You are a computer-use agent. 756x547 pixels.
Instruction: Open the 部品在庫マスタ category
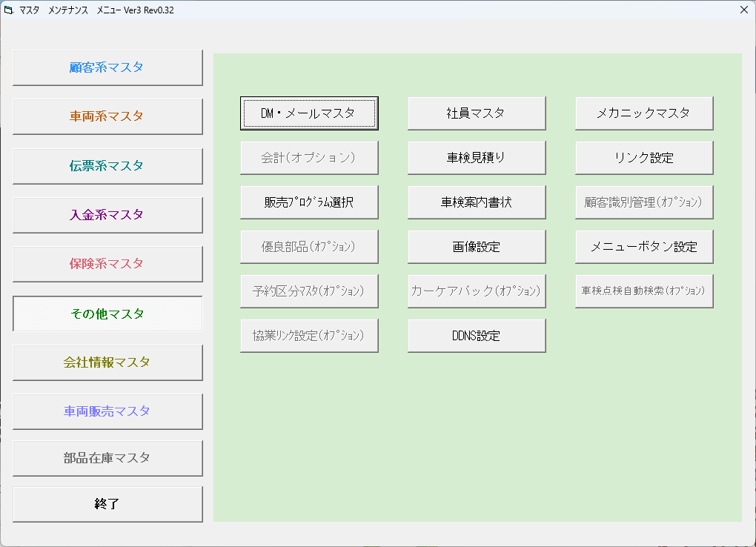[107, 458]
